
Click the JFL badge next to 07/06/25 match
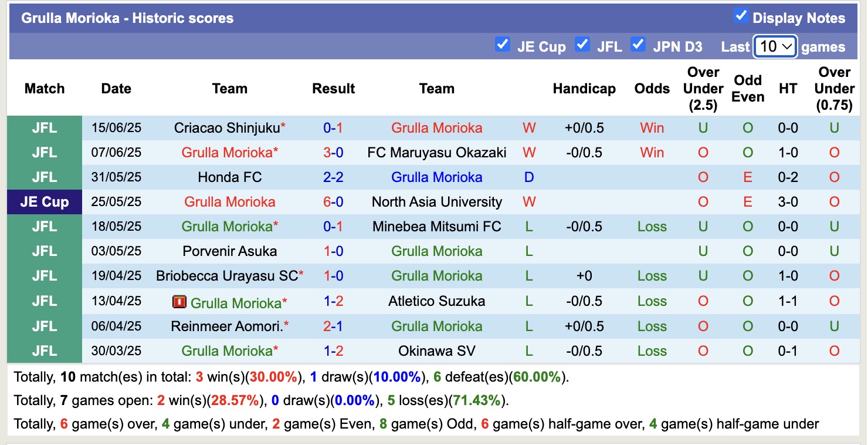(x=44, y=152)
